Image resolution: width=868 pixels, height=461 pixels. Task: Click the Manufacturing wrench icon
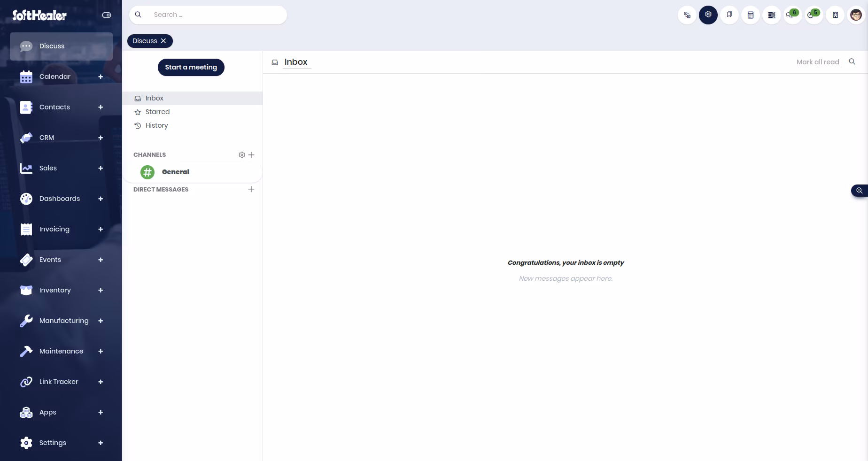pos(26,321)
